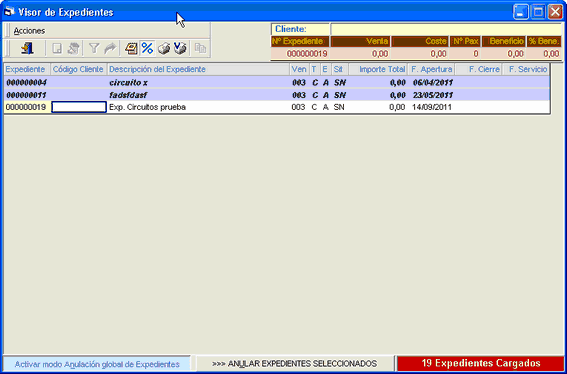Screen dimensions: 567x374
Task: Click the Visor de Expedientes title bar icon
Action: coord(9,12)
